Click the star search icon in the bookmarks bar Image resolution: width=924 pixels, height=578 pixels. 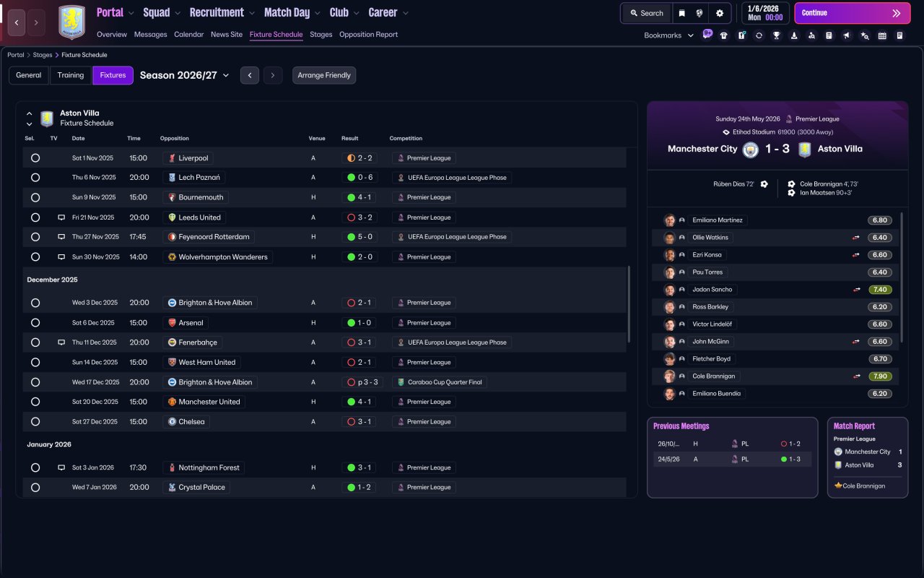pos(865,35)
